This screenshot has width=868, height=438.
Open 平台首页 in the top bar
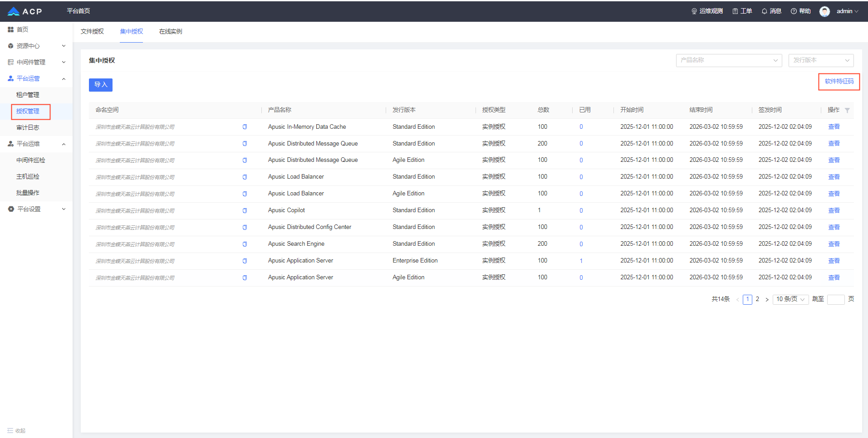click(78, 11)
